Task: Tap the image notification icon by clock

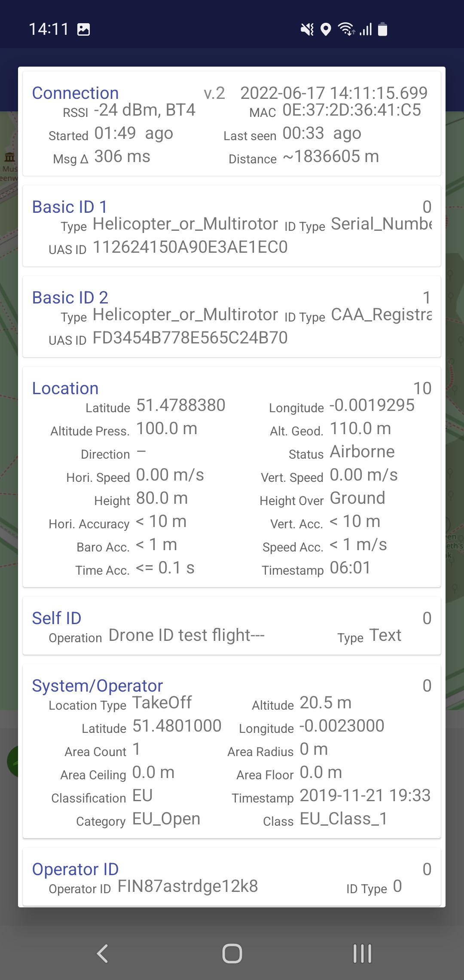Action: (x=83, y=29)
